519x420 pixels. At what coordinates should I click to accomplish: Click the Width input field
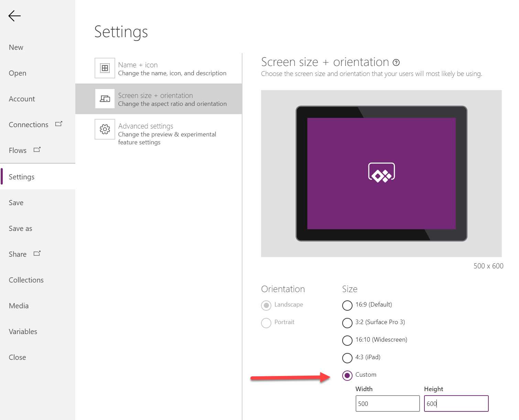pos(388,404)
